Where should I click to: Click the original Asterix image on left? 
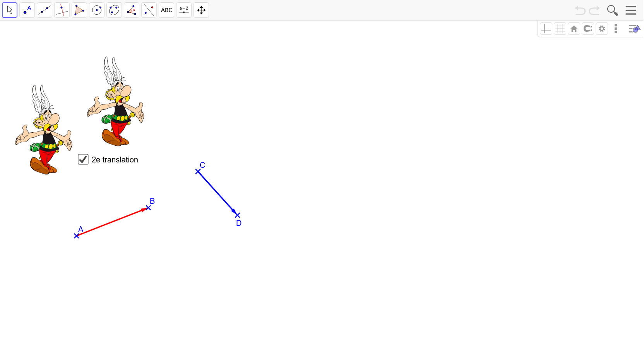tap(44, 130)
